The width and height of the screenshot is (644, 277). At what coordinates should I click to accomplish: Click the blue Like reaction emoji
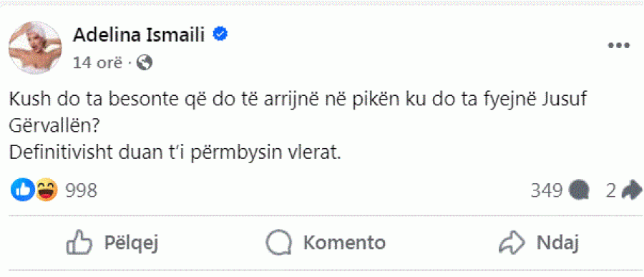(22, 190)
